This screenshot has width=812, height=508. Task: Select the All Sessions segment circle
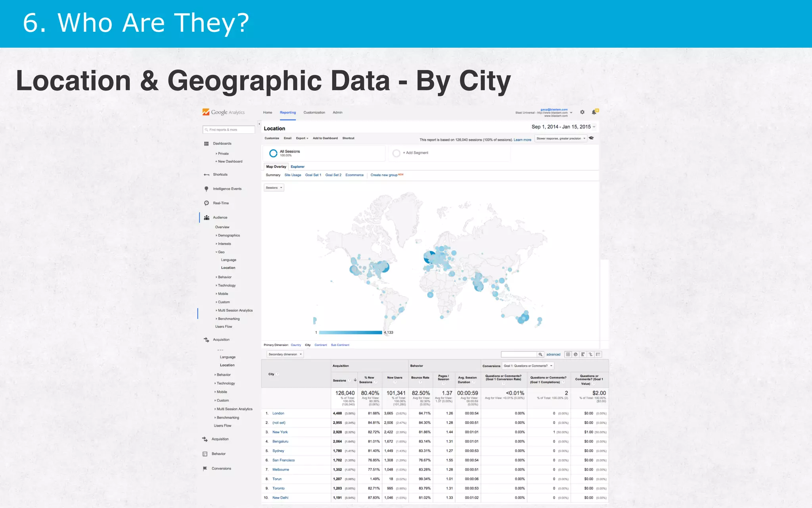273,153
